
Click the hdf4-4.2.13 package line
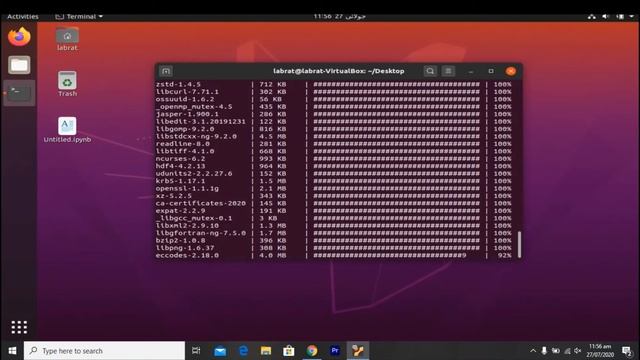click(333, 166)
